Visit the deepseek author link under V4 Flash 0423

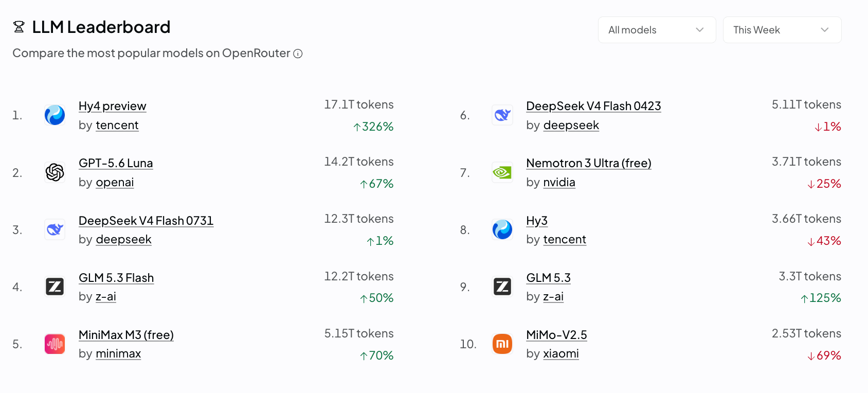[571, 125]
